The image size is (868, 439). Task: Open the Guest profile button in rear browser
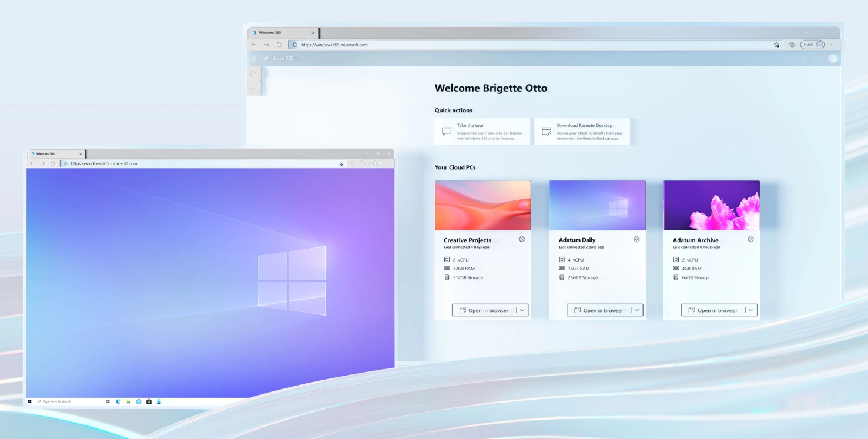(813, 45)
